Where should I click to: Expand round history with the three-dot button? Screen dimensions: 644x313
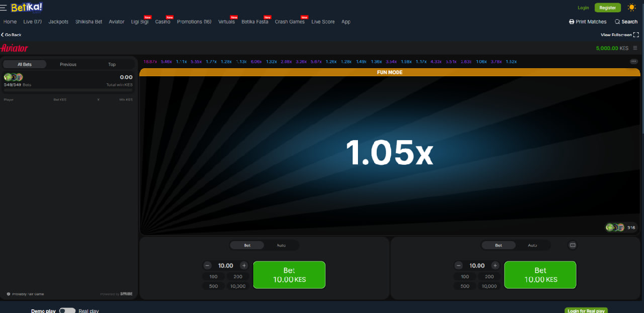click(x=633, y=62)
